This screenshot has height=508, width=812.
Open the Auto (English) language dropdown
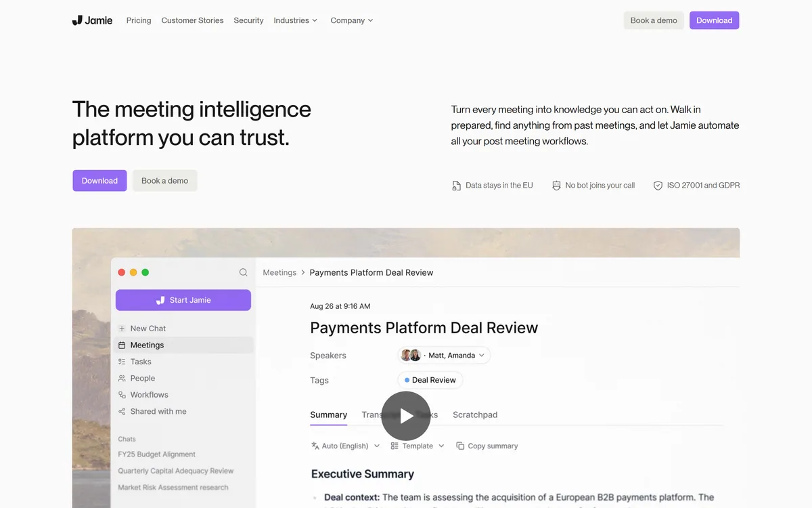346,446
